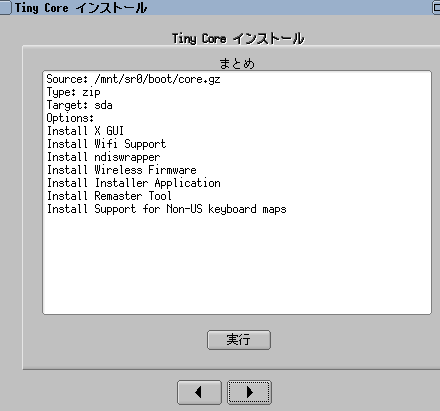Select the Install Installer Application entry
Image resolution: width=440 pixels, height=411 pixels.
(133, 183)
